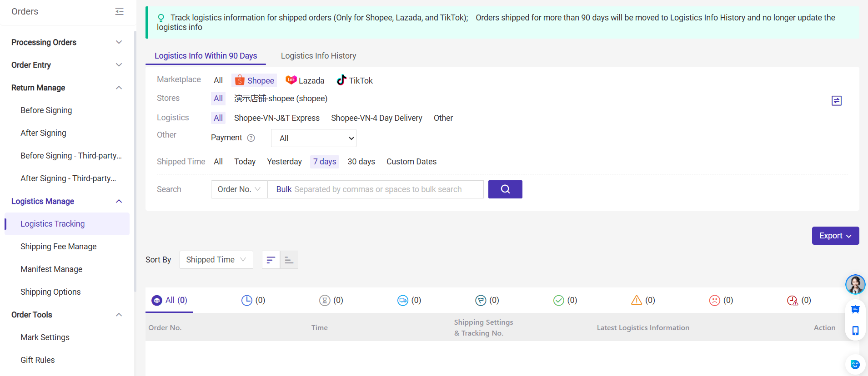The height and width of the screenshot is (376, 868).
Task: Click the sidebar vertical scrollbar
Action: coord(135,161)
